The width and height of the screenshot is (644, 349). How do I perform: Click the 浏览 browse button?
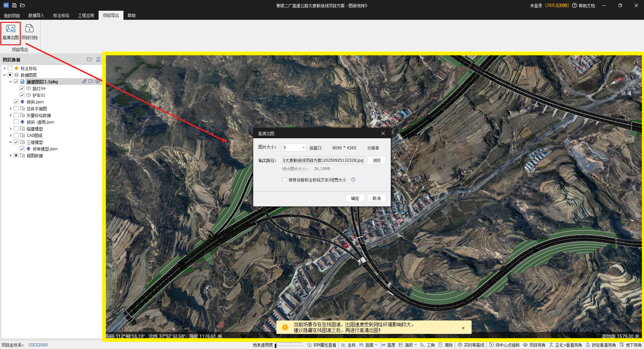(x=376, y=160)
